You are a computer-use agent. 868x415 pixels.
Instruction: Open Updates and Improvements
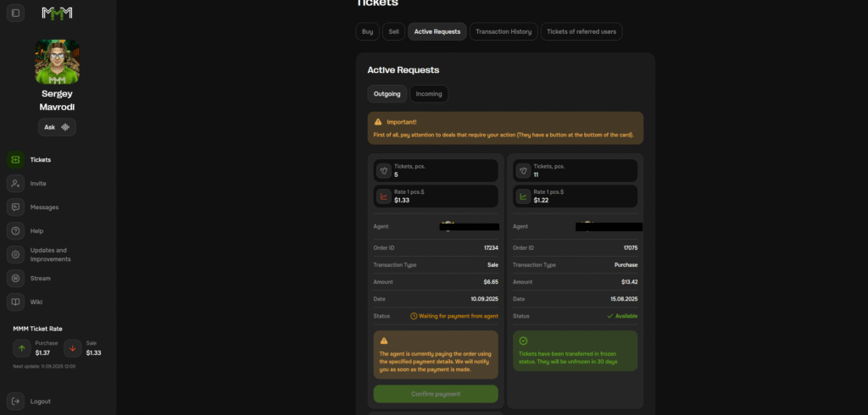[x=48, y=254]
